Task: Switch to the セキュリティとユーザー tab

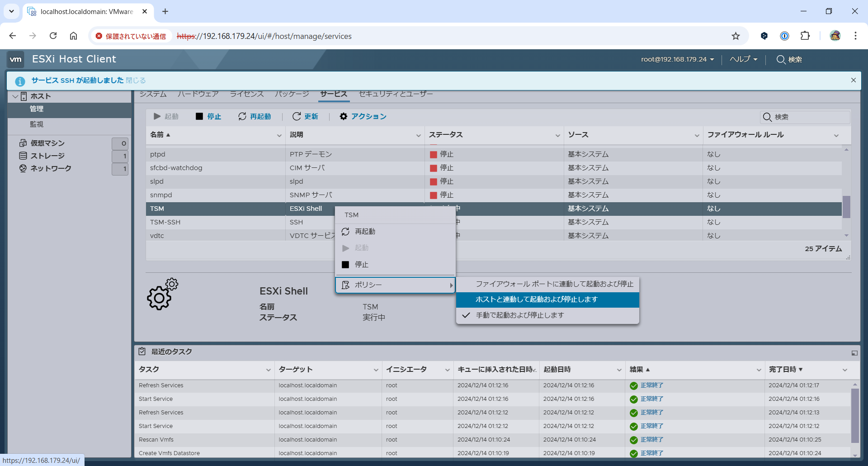Action: pyautogui.click(x=396, y=94)
